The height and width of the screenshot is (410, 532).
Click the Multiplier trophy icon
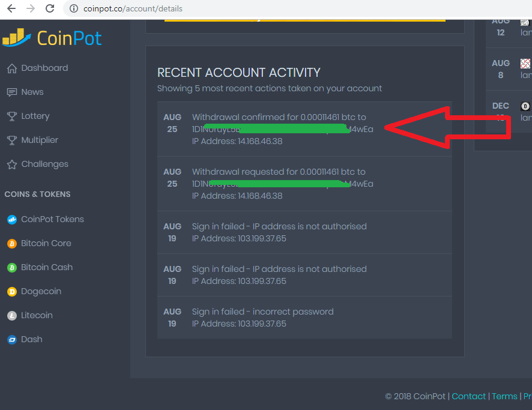pyautogui.click(x=12, y=140)
